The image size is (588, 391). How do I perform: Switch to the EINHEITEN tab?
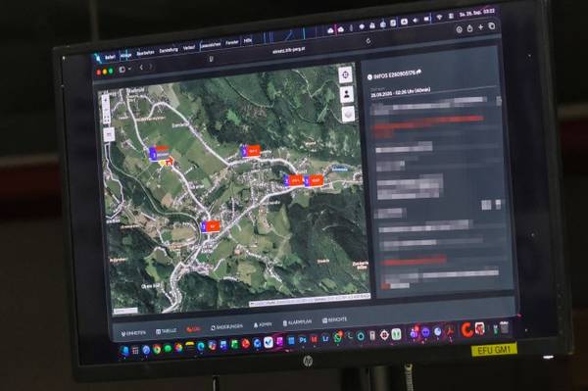[x=133, y=333]
